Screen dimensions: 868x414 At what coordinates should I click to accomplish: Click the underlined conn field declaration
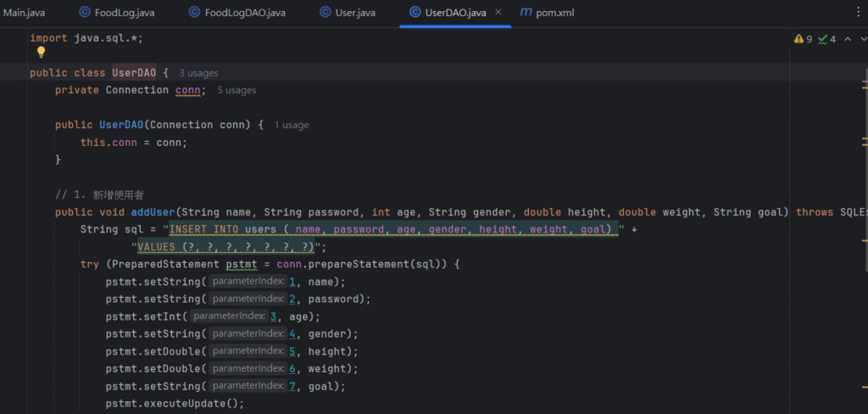tap(187, 90)
